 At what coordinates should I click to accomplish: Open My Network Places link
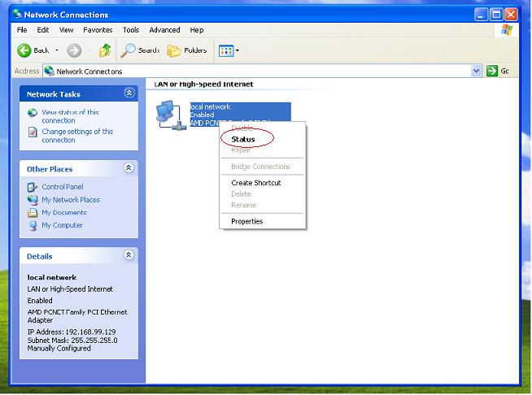pyautogui.click(x=71, y=200)
